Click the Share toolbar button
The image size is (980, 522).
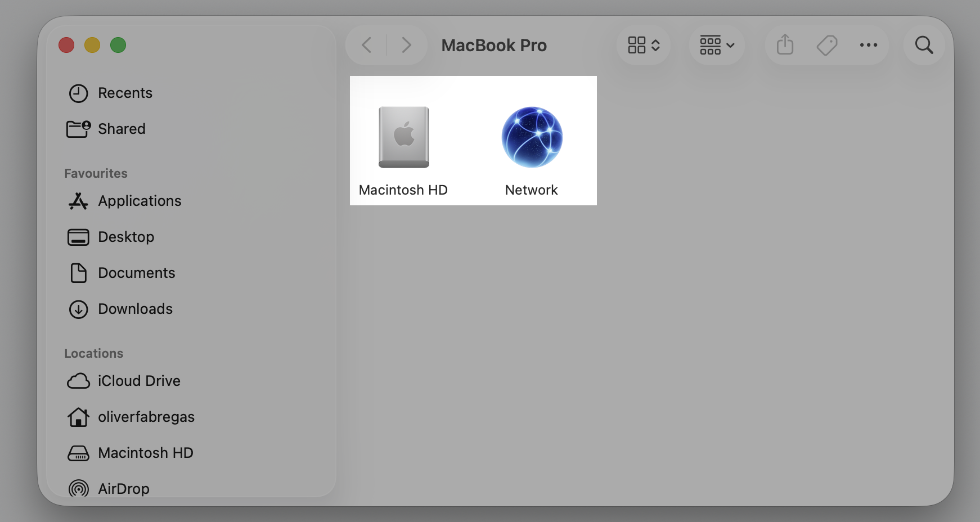coord(785,45)
